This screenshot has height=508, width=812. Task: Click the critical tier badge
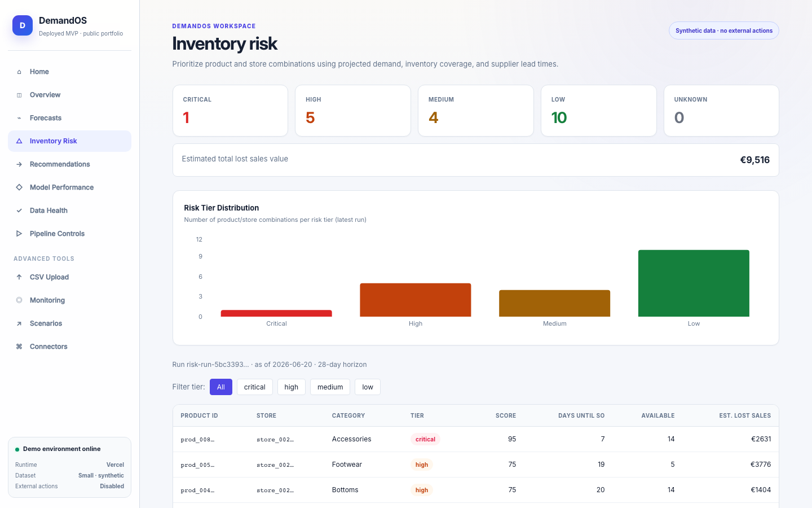[x=425, y=439]
